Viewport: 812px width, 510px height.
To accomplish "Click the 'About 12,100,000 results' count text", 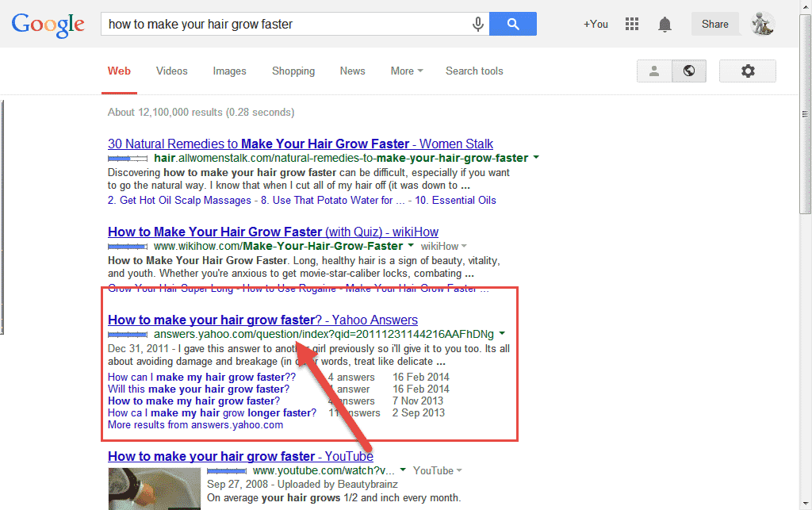I will (x=201, y=113).
